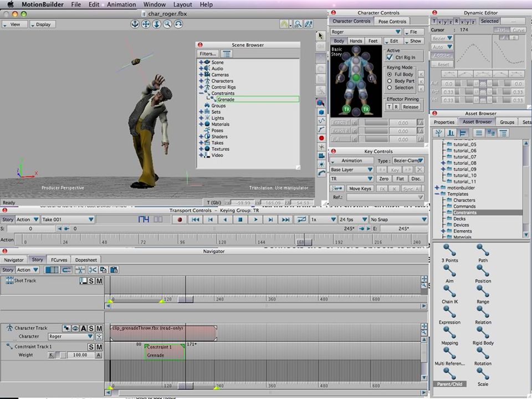This screenshot has height=399, width=532.
Task: Click the Release button in Effector Pinning
Action: (411, 106)
